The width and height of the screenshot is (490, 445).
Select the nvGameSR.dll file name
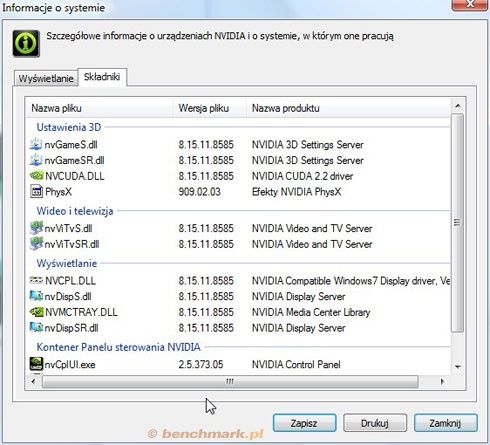point(74,160)
